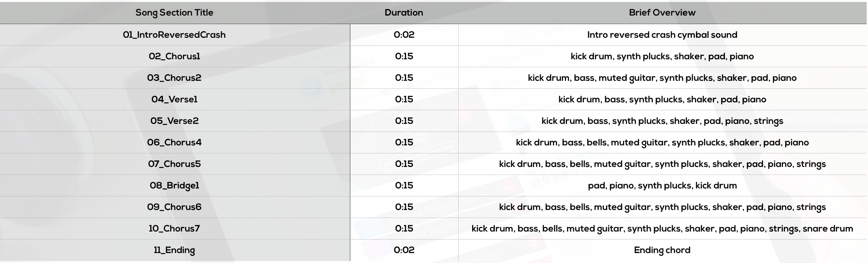Image resolution: width=868 pixels, height=263 pixels.
Task: Select the 01_IntroReversedCrash section title
Action: pos(174,35)
